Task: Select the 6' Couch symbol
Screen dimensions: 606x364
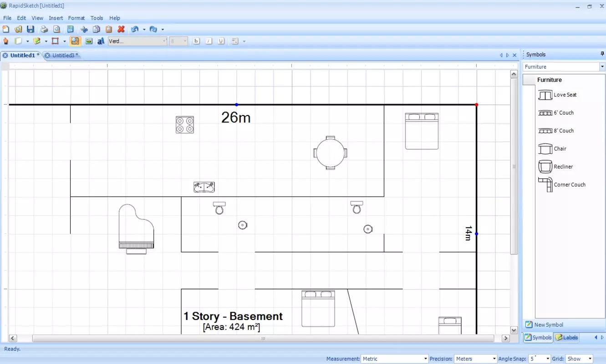Action: (x=556, y=112)
